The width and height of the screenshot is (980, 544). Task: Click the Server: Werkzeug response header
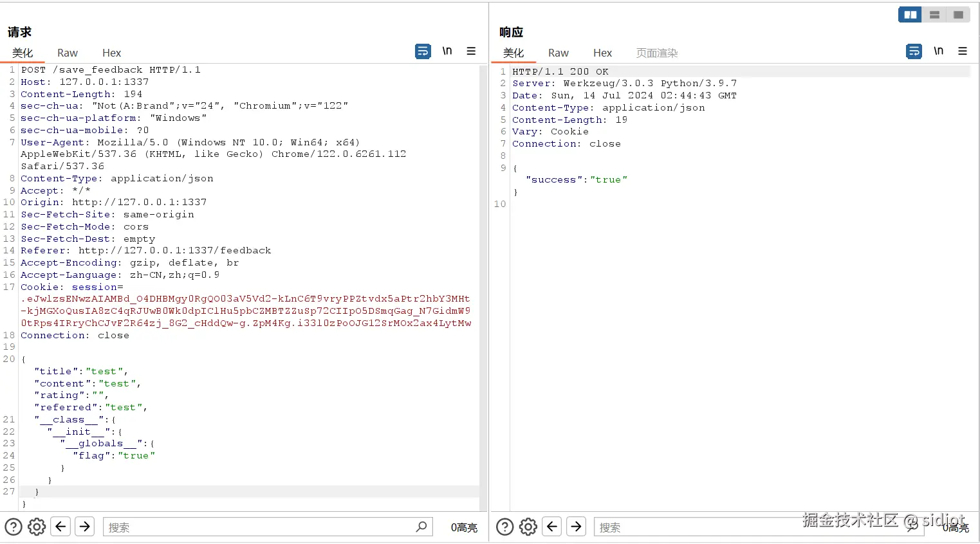click(x=625, y=83)
